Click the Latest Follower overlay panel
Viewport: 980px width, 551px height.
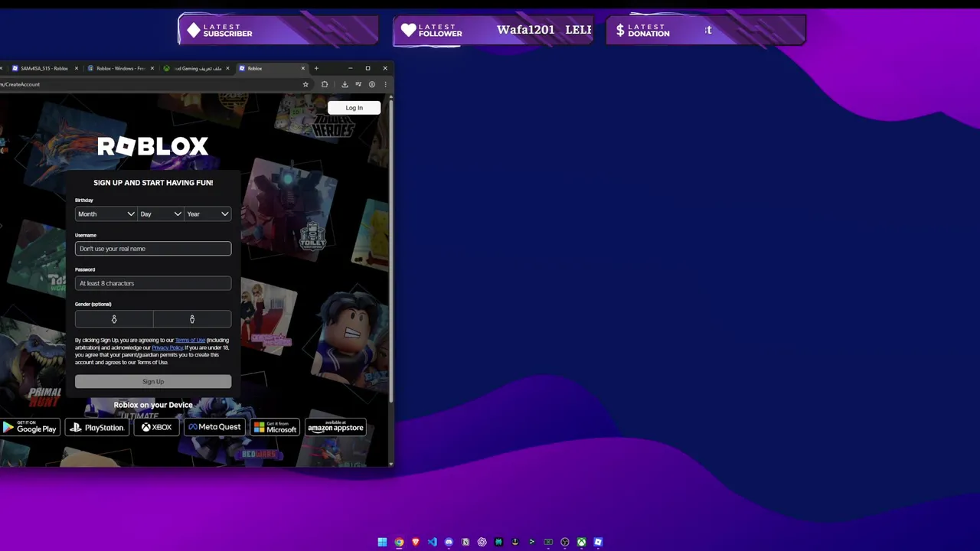[x=494, y=30]
